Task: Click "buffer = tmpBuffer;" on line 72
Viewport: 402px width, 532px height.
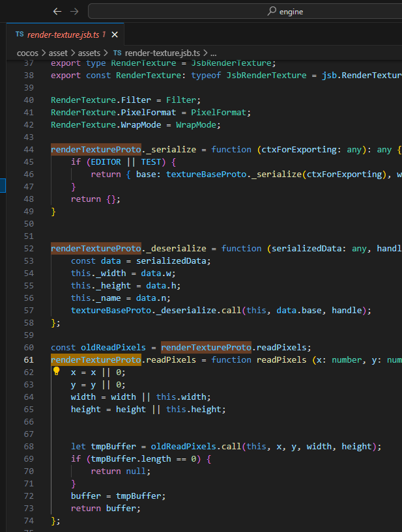Action: [x=118, y=496]
